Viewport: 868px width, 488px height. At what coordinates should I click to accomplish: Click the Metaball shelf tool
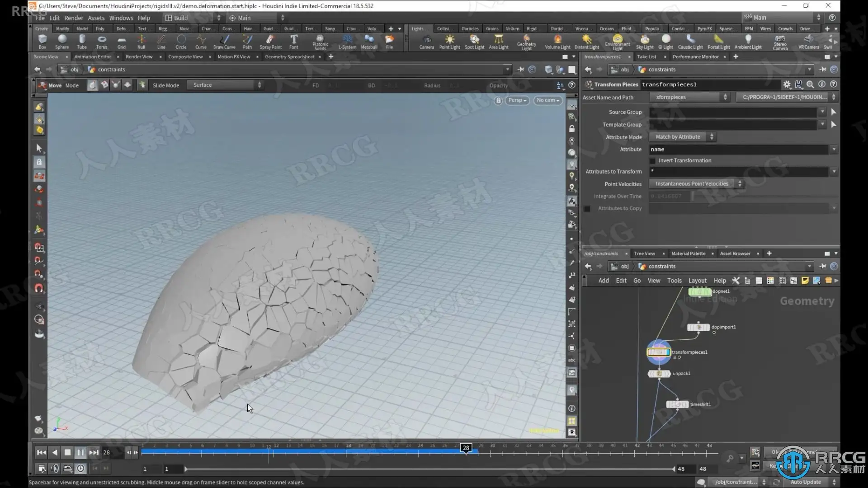(369, 41)
